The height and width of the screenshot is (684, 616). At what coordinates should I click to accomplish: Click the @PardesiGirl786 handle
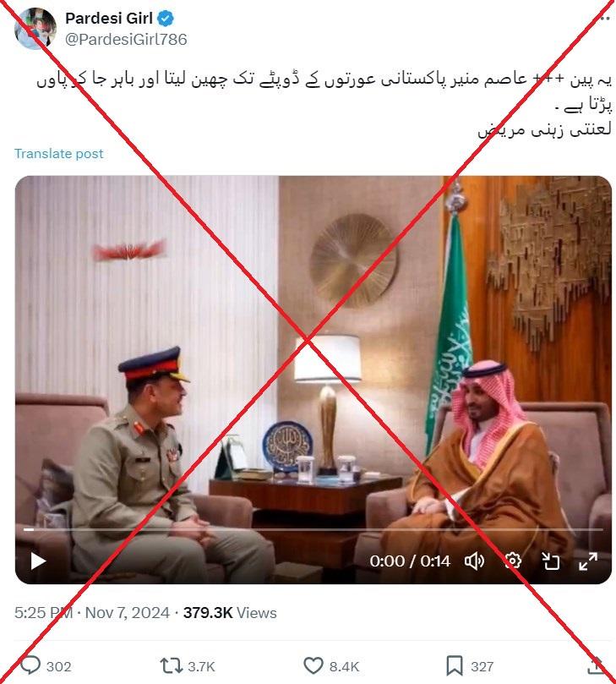pos(126,39)
